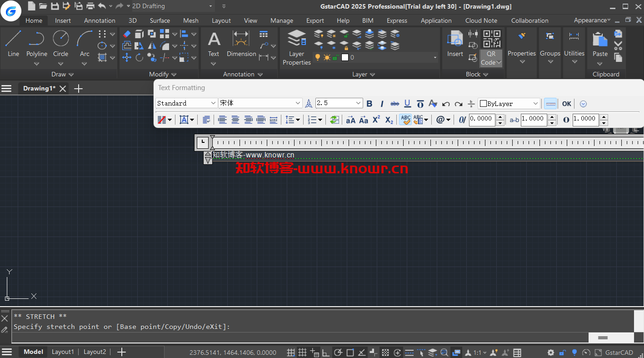This screenshot has height=358, width=644.
Task: Click the undo arrow in Text Formatting
Action: (x=446, y=104)
